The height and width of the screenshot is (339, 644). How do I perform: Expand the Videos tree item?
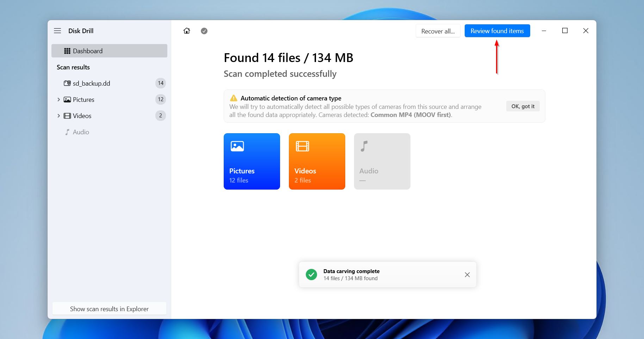(x=58, y=116)
